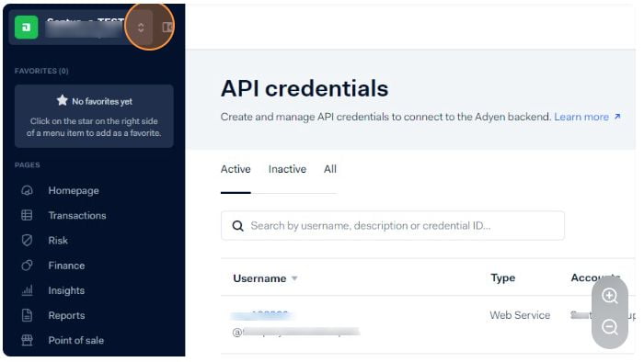This screenshot has width=644, height=362.
Task: Switch to the Inactive tab
Action: pyautogui.click(x=287, y=169)
